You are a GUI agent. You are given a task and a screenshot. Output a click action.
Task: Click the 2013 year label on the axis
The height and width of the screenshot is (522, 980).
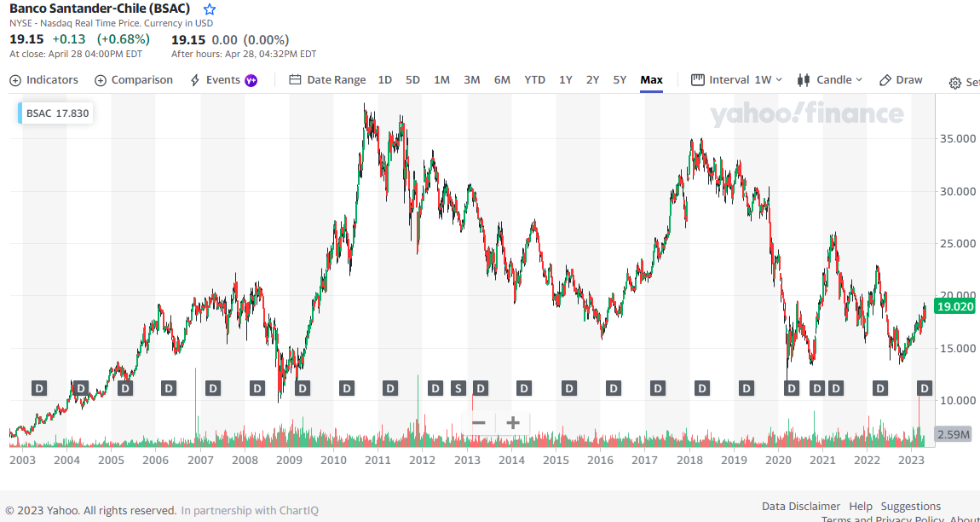(467, 461)
